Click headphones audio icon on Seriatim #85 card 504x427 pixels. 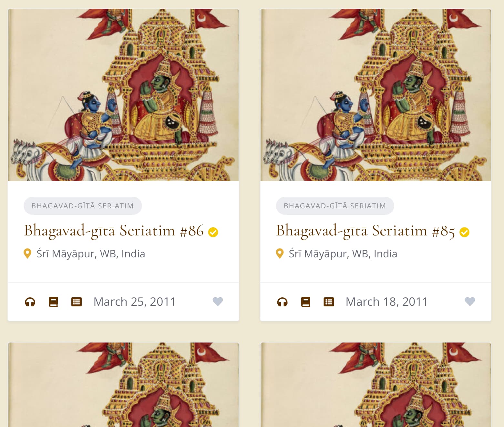(x=282, y=302)
